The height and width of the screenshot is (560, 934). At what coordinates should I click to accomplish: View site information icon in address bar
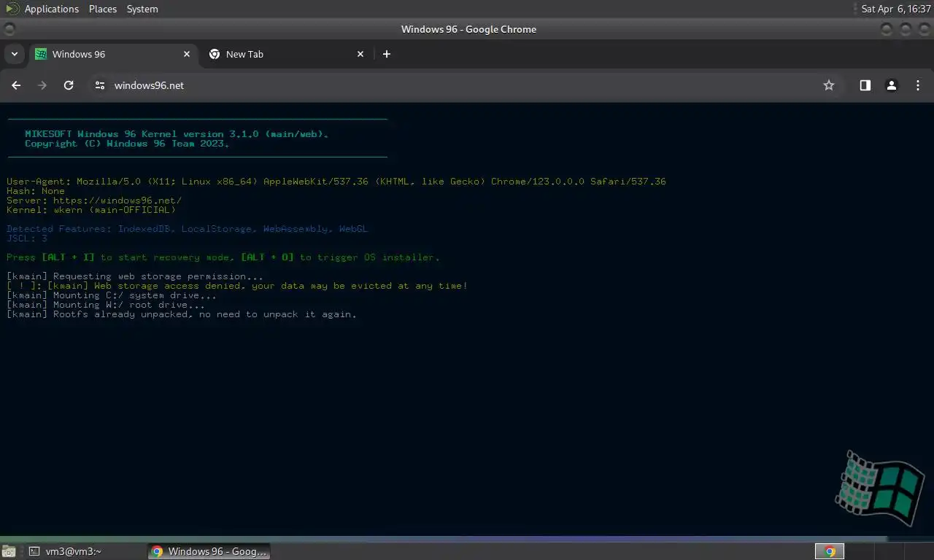pos(100,85)
